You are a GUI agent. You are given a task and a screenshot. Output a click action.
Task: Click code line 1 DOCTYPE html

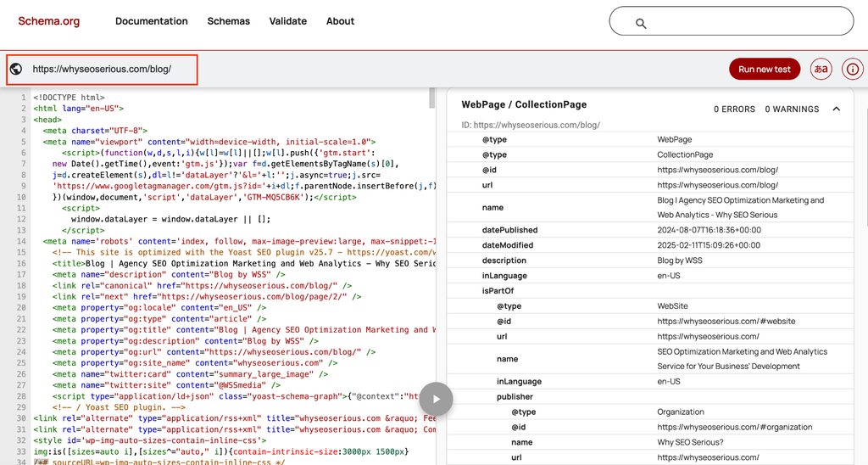[x=69, y=98]
